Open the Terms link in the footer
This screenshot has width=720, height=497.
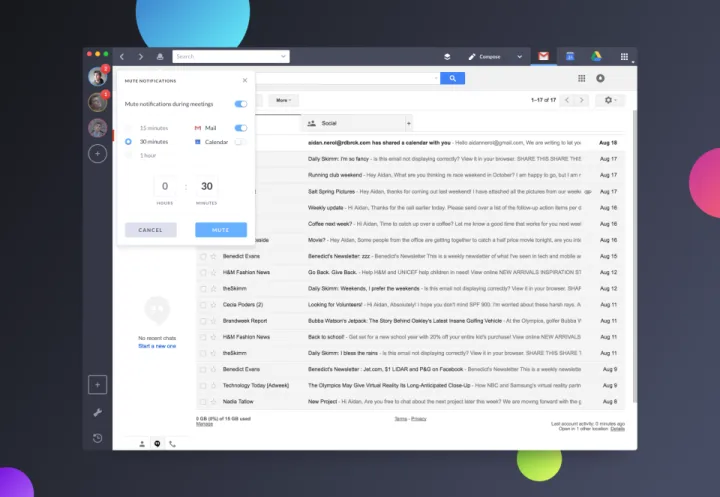(x=400, y=418)
